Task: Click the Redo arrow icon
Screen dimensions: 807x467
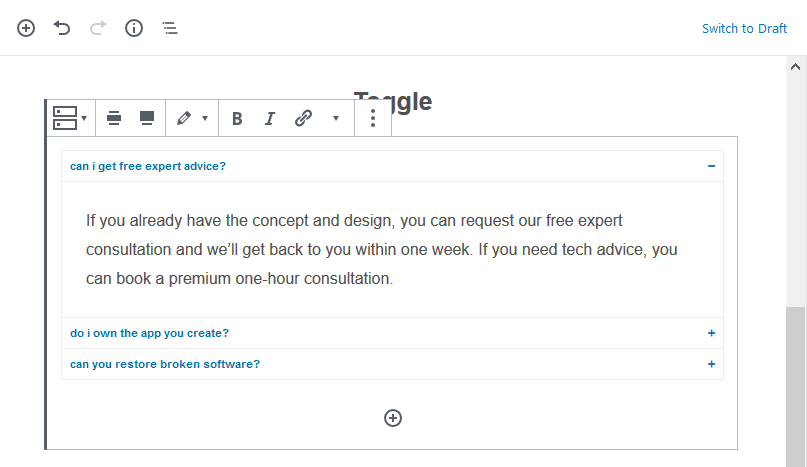Action: (x=98, y=28)
